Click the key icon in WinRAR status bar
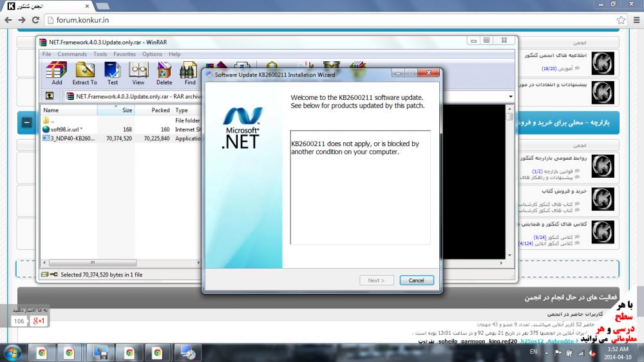Screen dimensions: 644x362 pos(54,274)
